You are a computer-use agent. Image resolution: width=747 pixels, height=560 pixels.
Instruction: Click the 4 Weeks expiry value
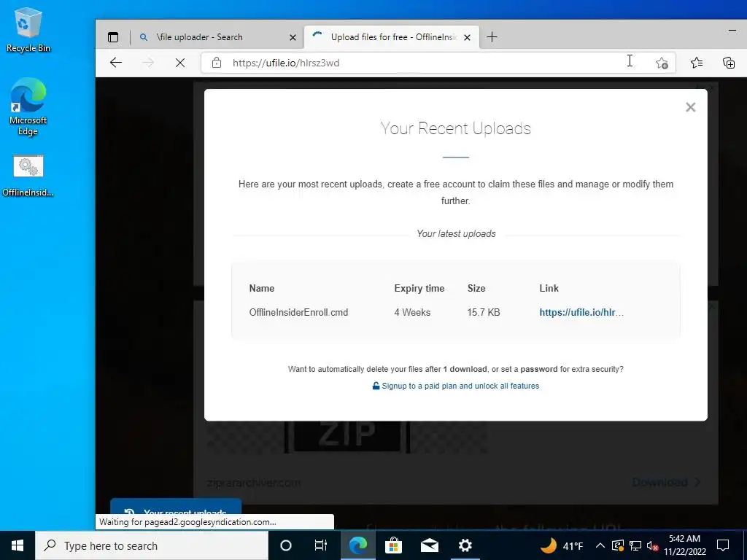click(412, 312)
